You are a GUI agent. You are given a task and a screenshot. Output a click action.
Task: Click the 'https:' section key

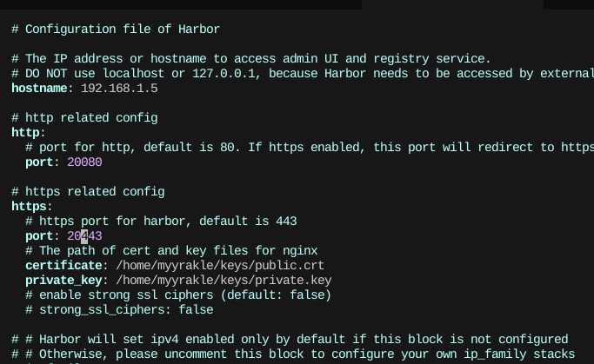(x=31, y=207)
